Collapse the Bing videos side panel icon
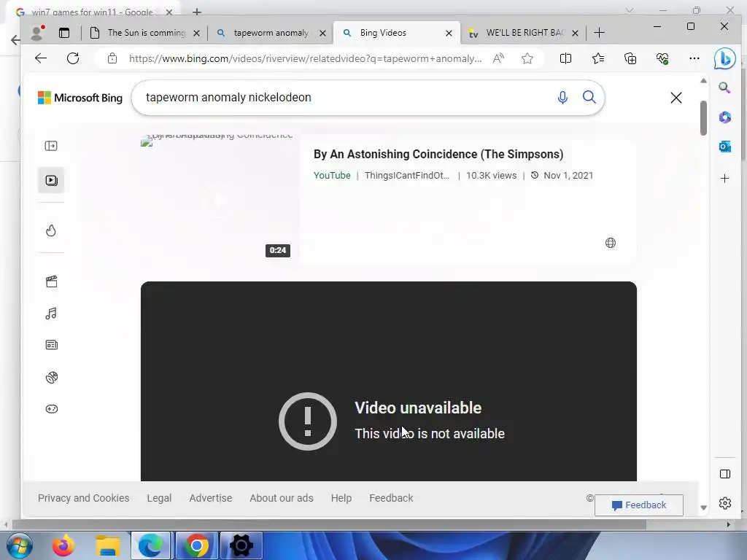The height and width of the screenshot is (560, 747). pos(51,146)
